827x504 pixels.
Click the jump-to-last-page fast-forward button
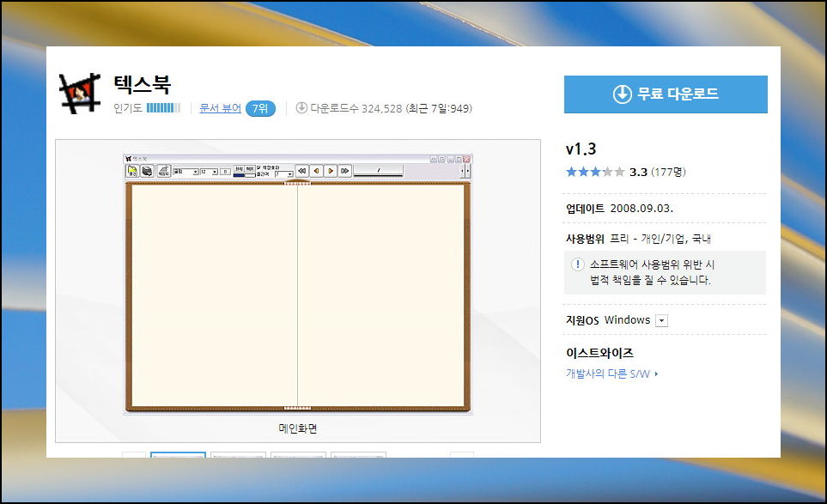[345, 171]
